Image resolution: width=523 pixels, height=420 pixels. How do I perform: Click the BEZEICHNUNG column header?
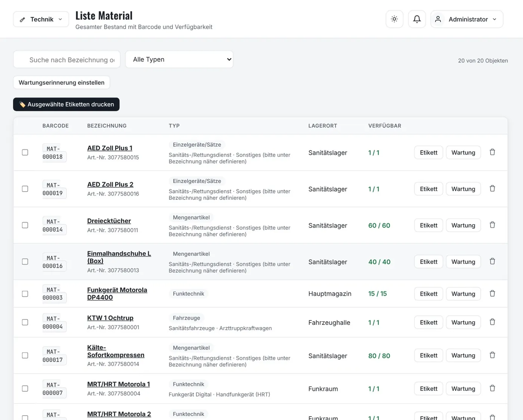pos(107,126)
